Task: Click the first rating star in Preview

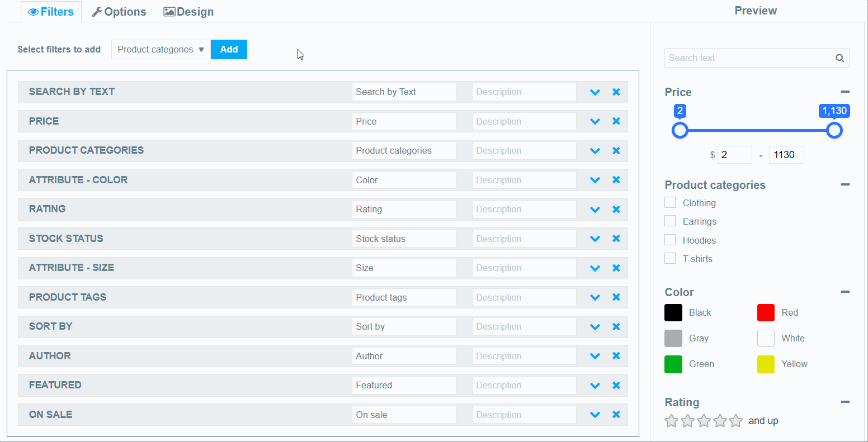Action: click(671, 421)
